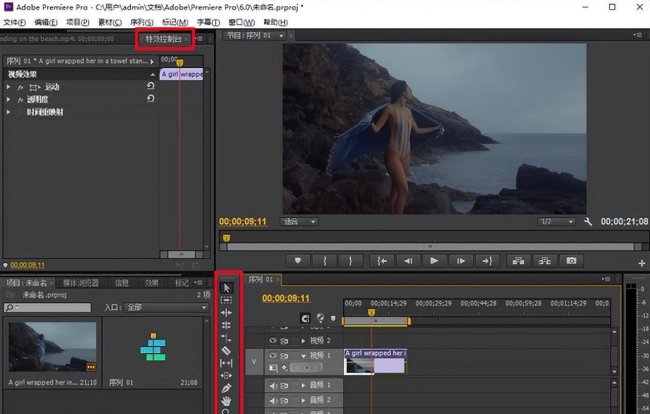Screen dimensions: 650x414
Task: Select the Rolling Edit tool
Action: pyautogui.click(x=226, y=325)
